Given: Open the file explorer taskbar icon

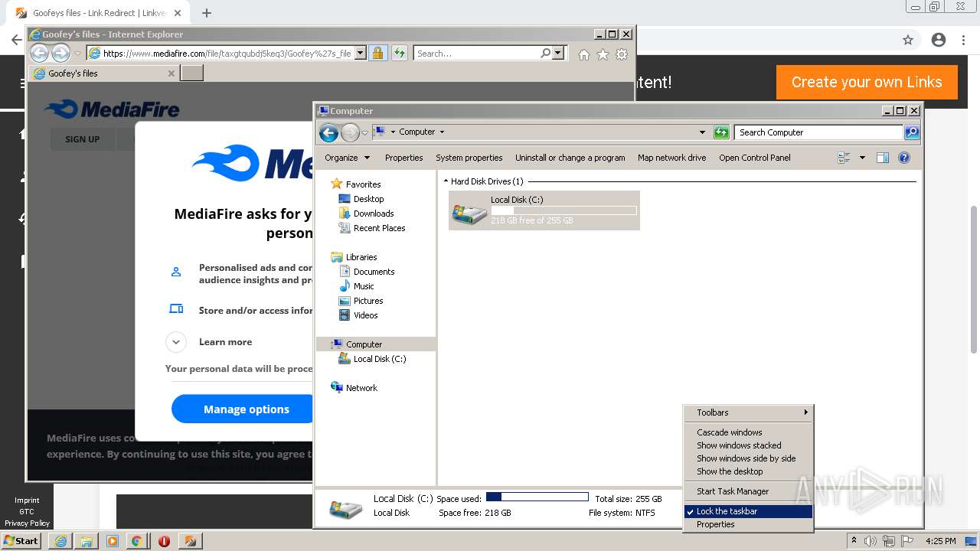Looking at the screenshot, I should 87,541.
